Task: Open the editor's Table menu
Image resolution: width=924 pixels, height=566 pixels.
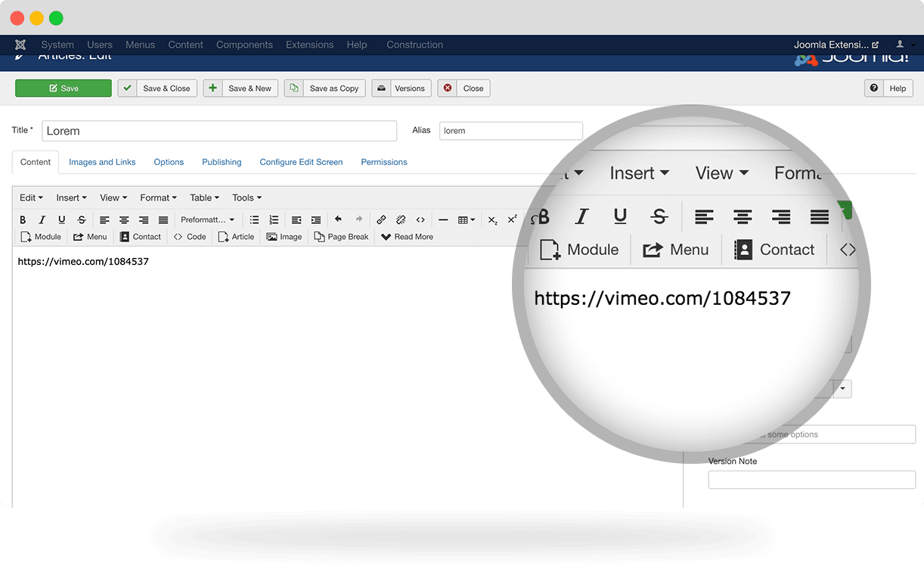Action: coord(204,197)
